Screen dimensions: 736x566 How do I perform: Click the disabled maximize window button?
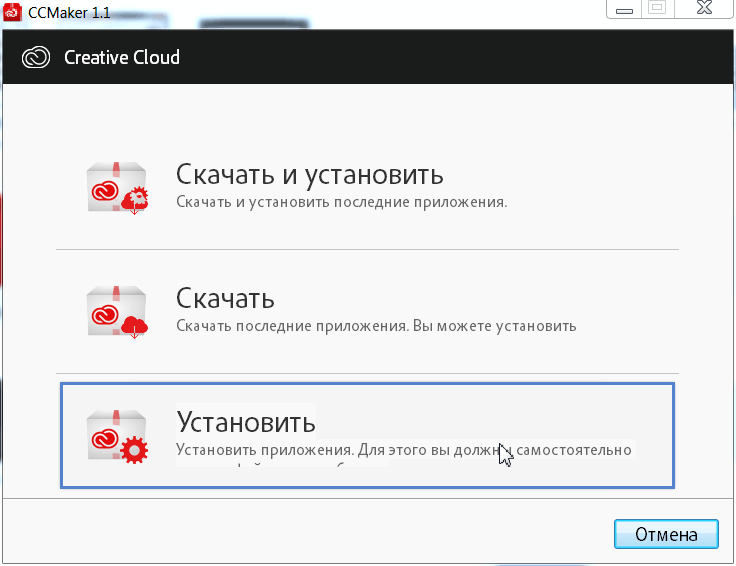pyautogui.click(x=658, y=8)
